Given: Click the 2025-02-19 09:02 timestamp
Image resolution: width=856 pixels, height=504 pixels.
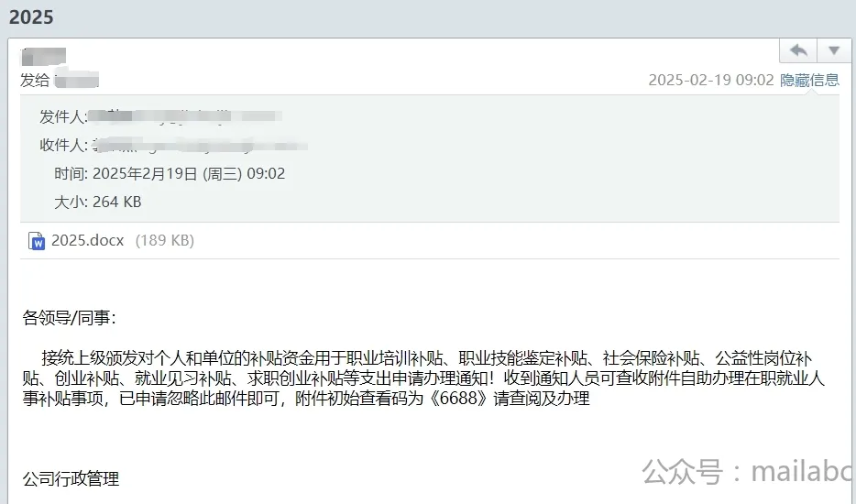Looking at the screenshot, I should (x=711, y=80).
